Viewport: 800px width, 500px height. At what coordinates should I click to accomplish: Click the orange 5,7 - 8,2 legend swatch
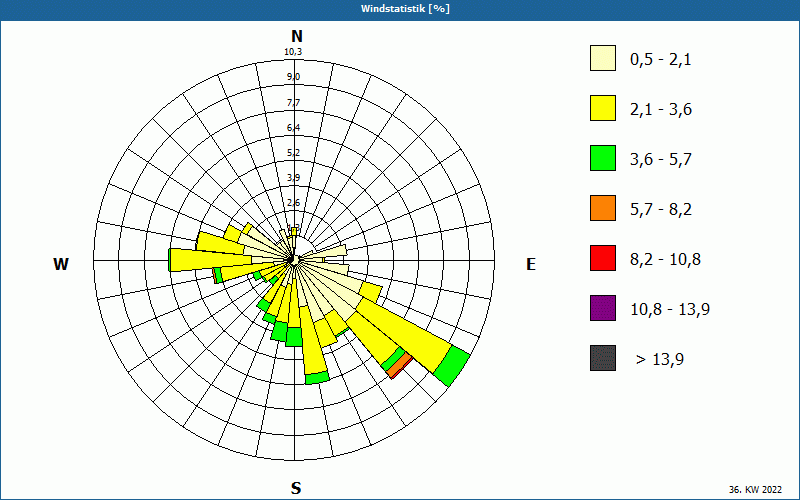pyautogui.click(x=603, y=208)
